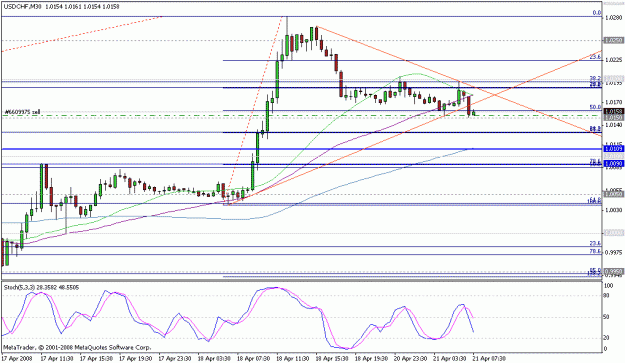Select the #6609975 sell order label
This screenshot has height=363, width=625.
tap(23, 112)
